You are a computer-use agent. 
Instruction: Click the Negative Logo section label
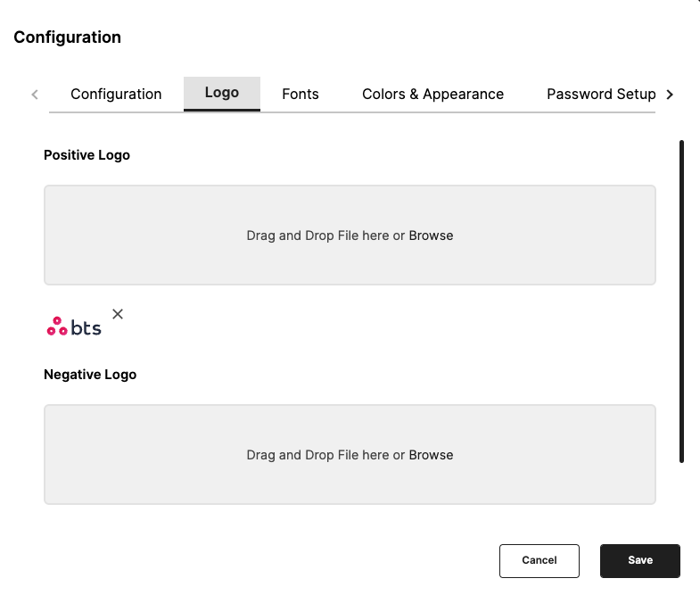90,375
